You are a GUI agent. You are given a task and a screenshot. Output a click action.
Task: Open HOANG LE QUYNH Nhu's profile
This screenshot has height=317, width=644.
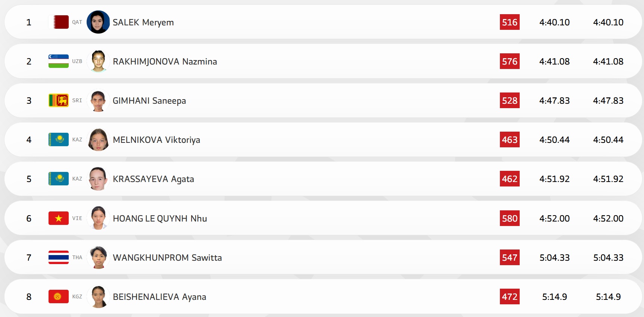[x=160, y=219]
